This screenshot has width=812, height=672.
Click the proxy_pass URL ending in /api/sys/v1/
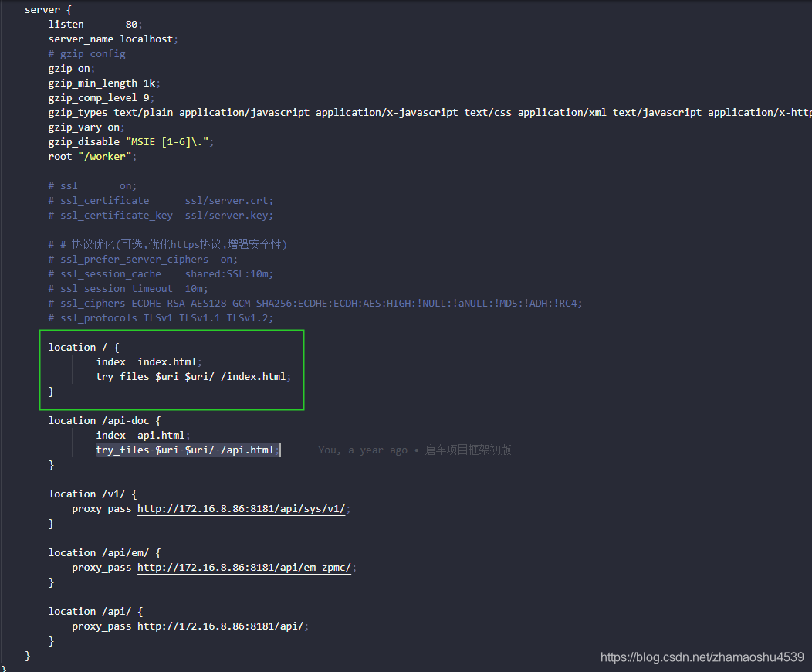242,509
